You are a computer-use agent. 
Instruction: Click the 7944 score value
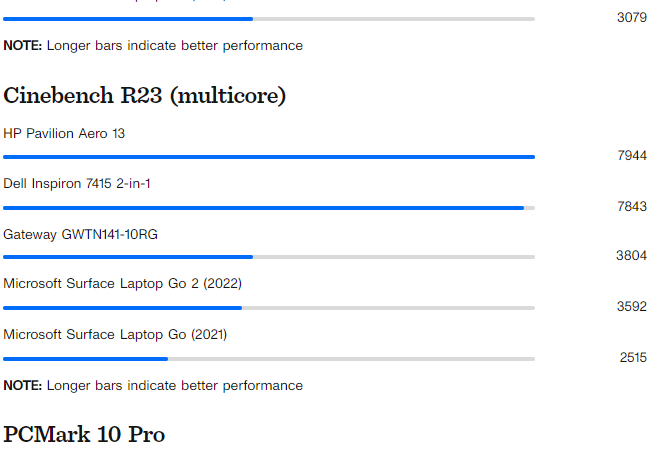coord(632,156)
